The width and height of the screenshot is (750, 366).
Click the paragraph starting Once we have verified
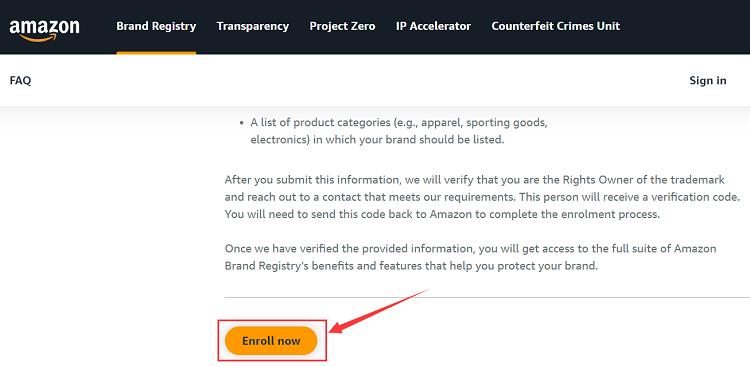[471, 257]
